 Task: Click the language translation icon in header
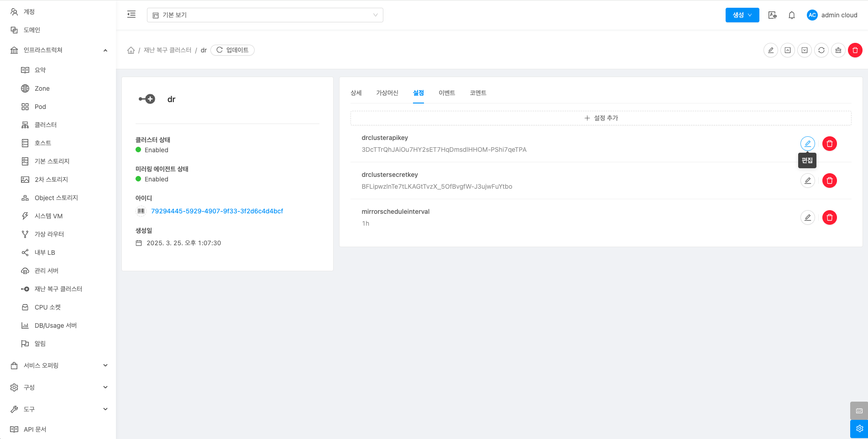(772, 15)
